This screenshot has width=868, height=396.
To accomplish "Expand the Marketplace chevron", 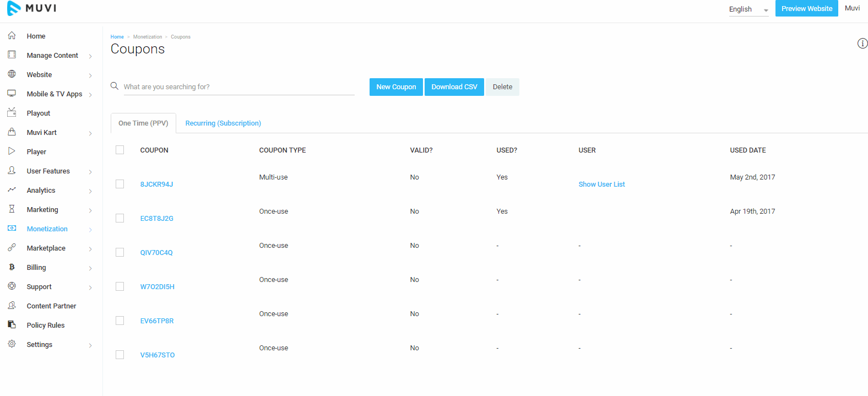I will point(90,249).
